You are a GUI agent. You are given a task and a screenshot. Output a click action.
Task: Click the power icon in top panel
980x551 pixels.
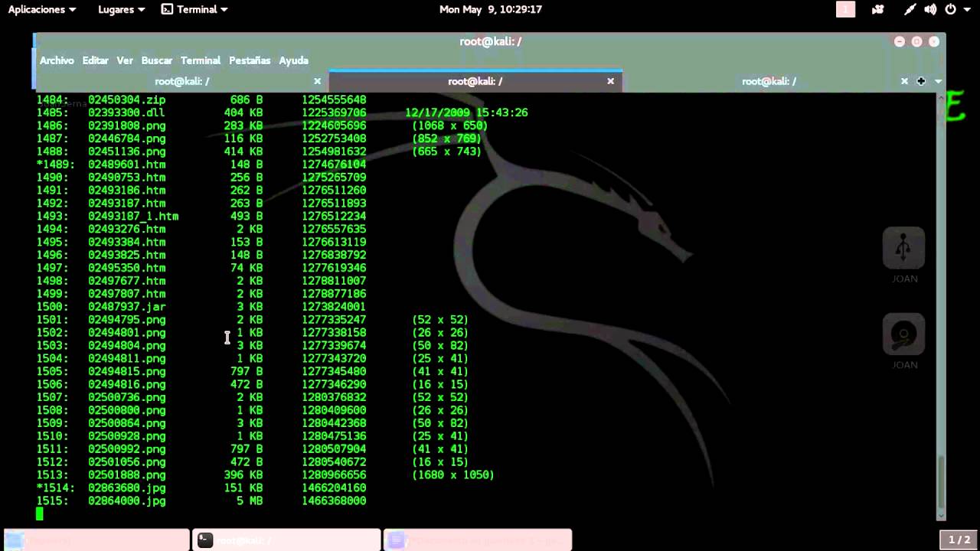[x=950, y=10]
